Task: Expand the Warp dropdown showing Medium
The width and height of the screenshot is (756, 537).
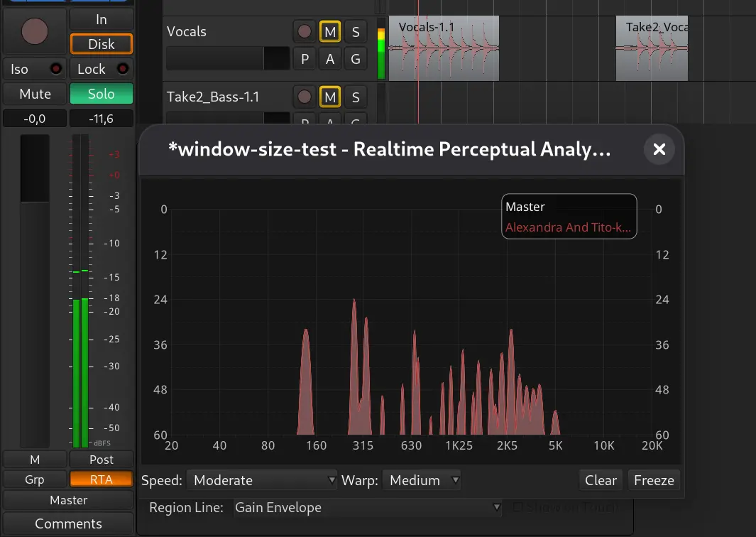Action: tap(422, 480)
